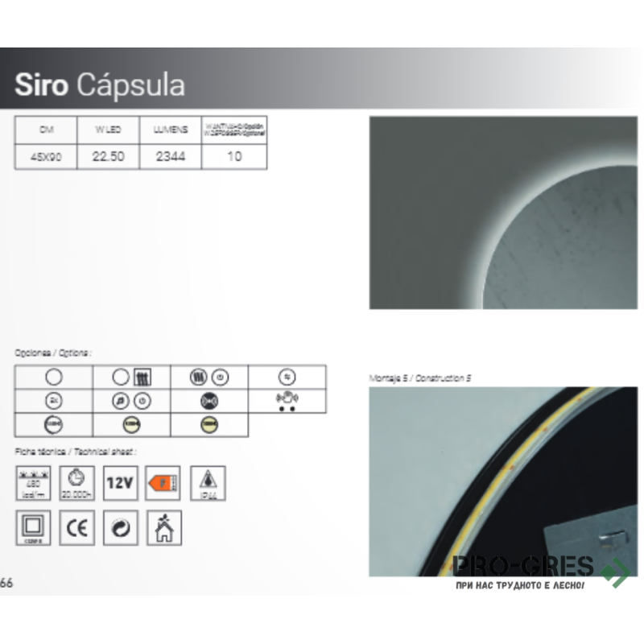Click the empty circle next to square heating icon

pos(120,377)
